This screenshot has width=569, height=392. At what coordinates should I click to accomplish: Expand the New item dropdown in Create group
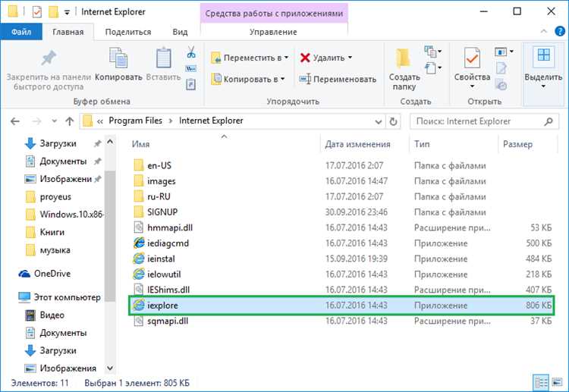click(432, 52)
